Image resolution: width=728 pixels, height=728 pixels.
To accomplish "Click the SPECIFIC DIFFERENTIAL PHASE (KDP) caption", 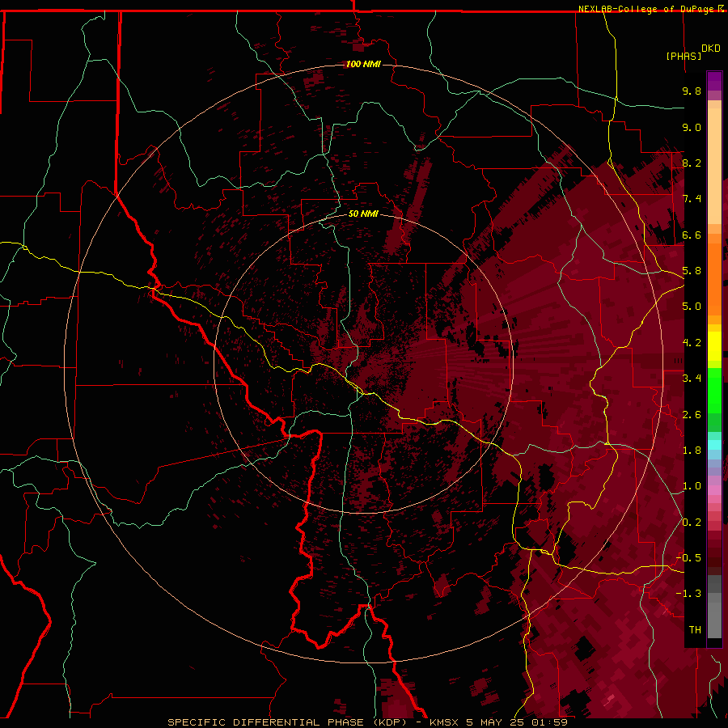I will point(286,722).
